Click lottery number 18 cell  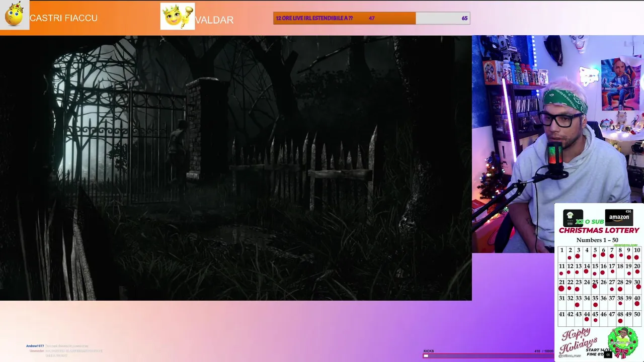(620, 270)
